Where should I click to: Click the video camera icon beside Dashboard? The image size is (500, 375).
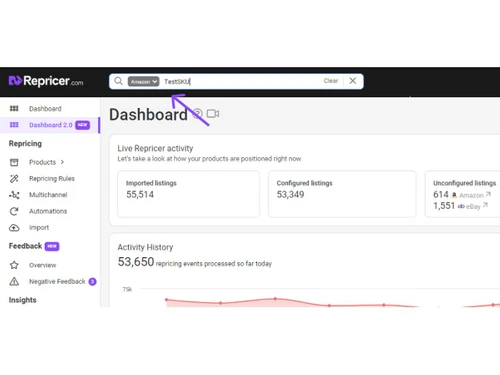[x=213, y=114]
